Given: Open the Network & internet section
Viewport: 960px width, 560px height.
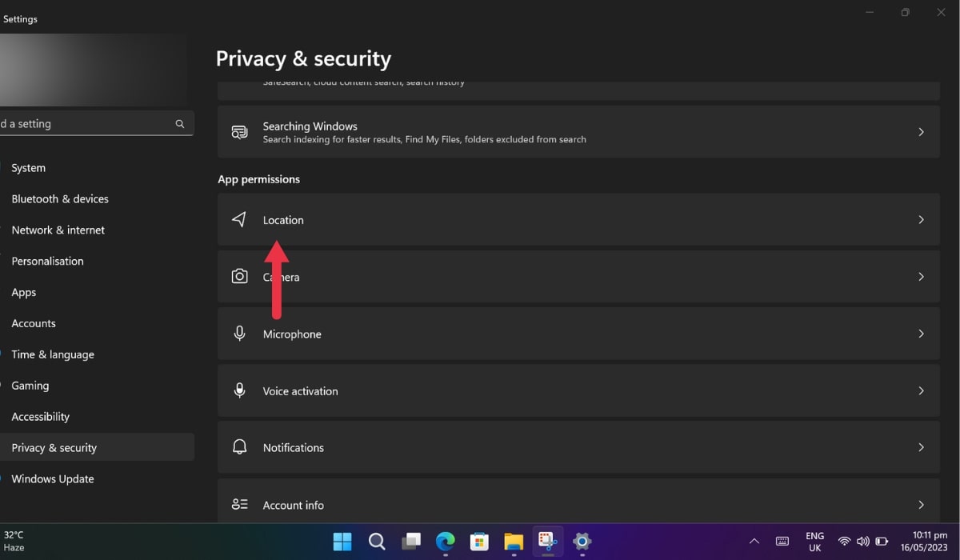Looking at the screenshot, I should click(58, 230).
